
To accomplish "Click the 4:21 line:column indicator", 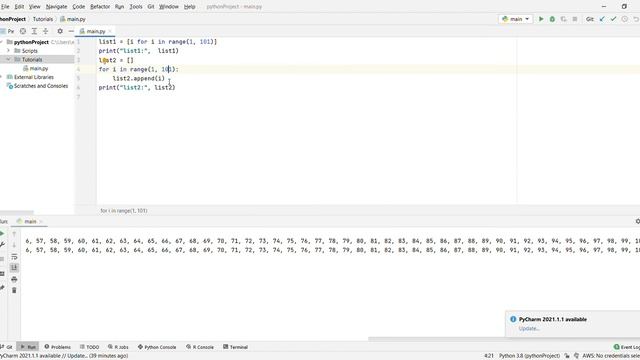I will (x=489, y=356).
